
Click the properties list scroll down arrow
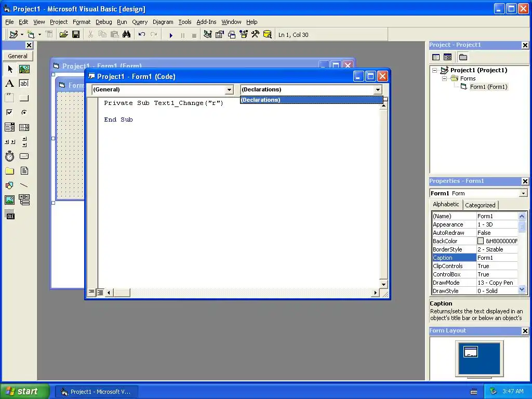pyautogui.click(x=522, y=289)
